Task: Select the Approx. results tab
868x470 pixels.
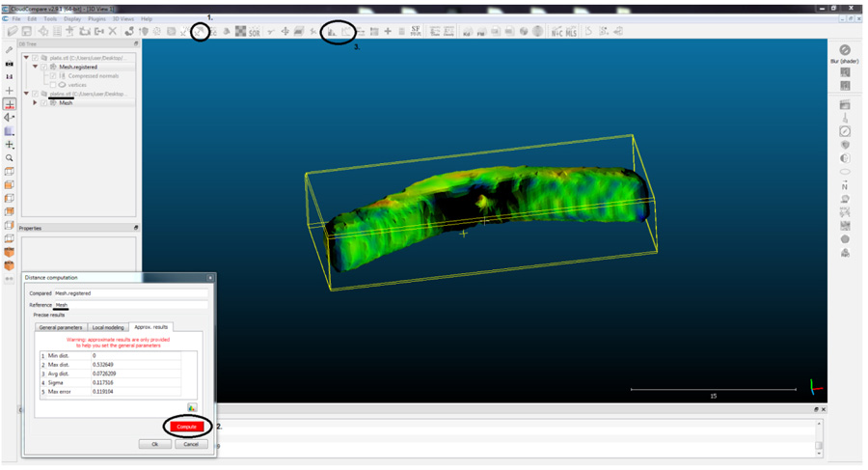Action: coord(151,327)
